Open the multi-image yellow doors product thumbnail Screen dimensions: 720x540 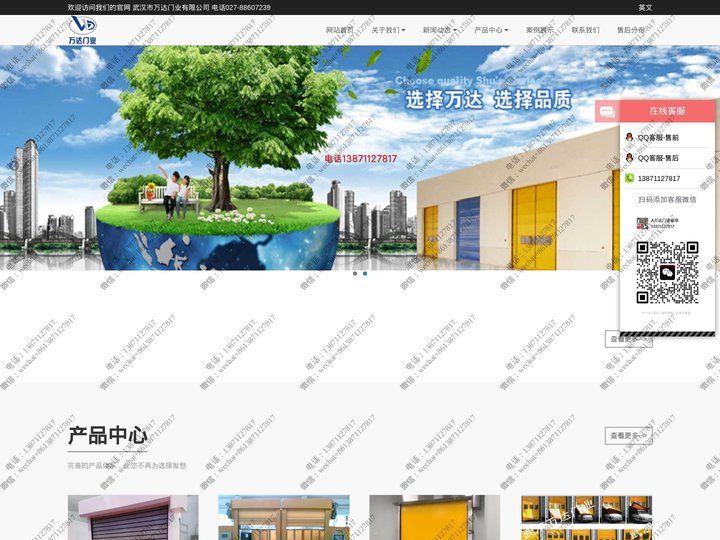[586, 518]
